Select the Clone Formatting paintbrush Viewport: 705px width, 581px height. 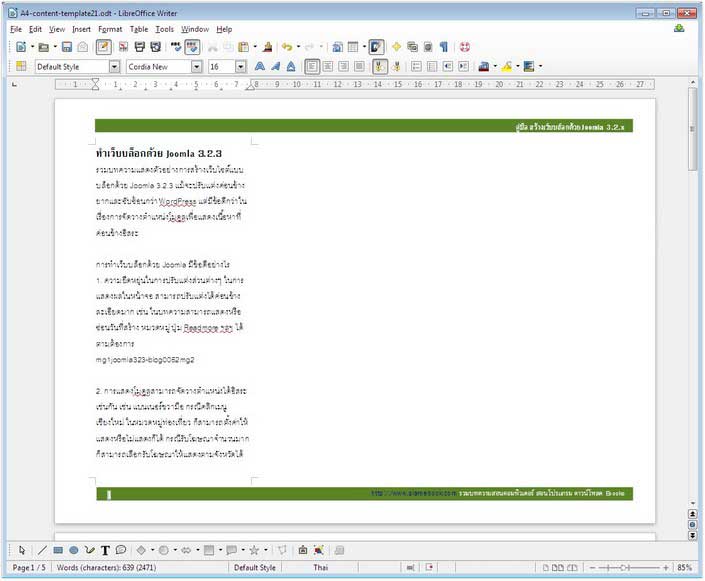[x=268, y=47]
